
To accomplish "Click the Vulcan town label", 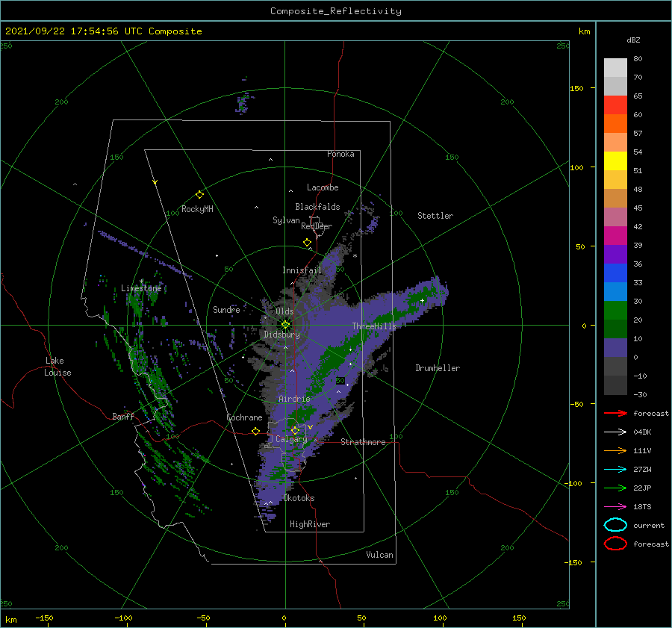I will [x=379, y=555].
